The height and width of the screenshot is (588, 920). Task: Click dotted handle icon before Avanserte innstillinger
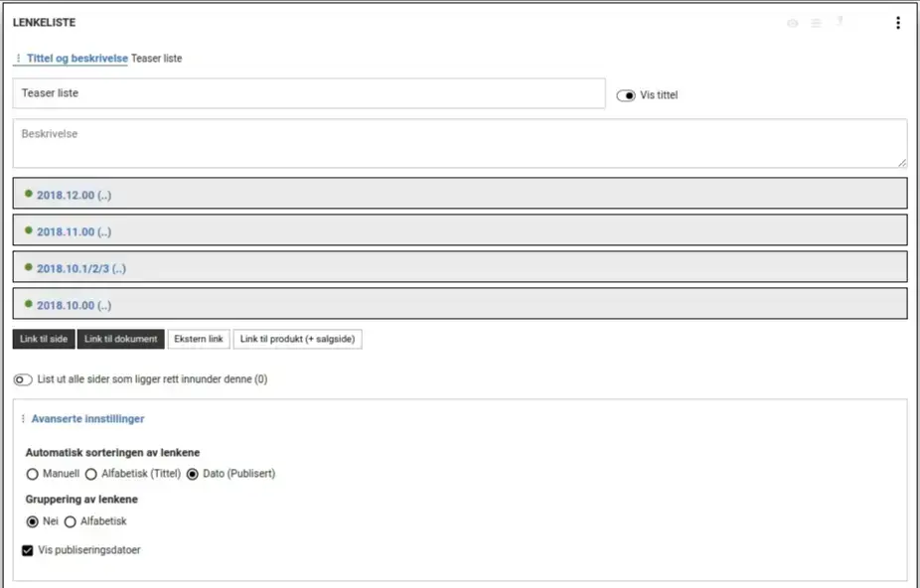pos(23,418)
